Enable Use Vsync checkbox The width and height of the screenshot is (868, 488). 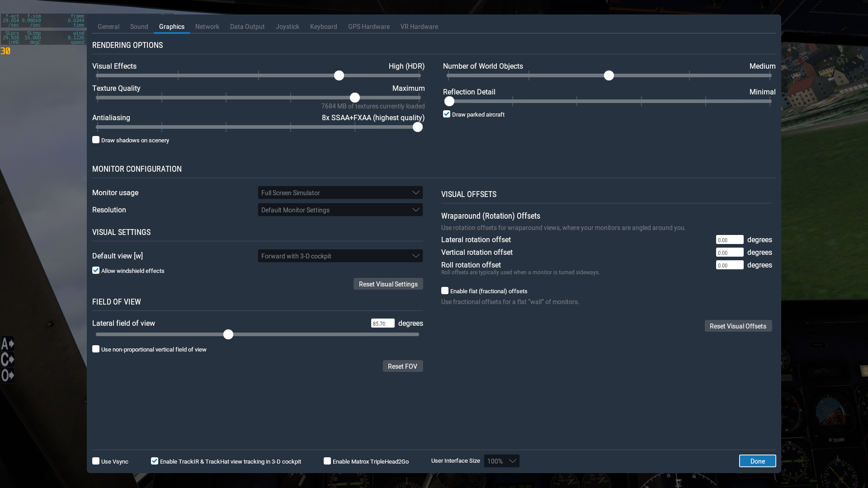96,461
